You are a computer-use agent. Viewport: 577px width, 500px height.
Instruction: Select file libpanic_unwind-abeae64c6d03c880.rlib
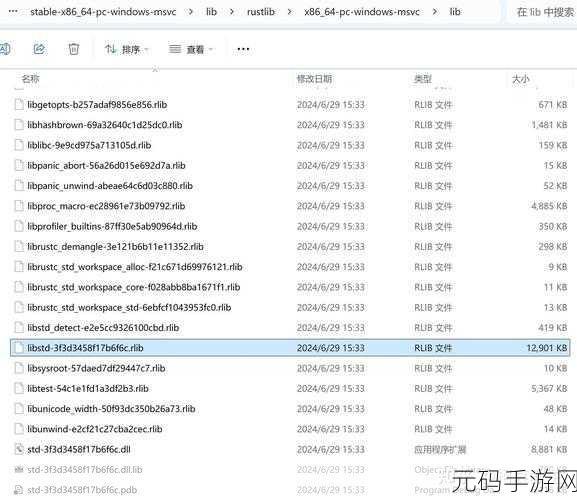[x=110, y=186]
